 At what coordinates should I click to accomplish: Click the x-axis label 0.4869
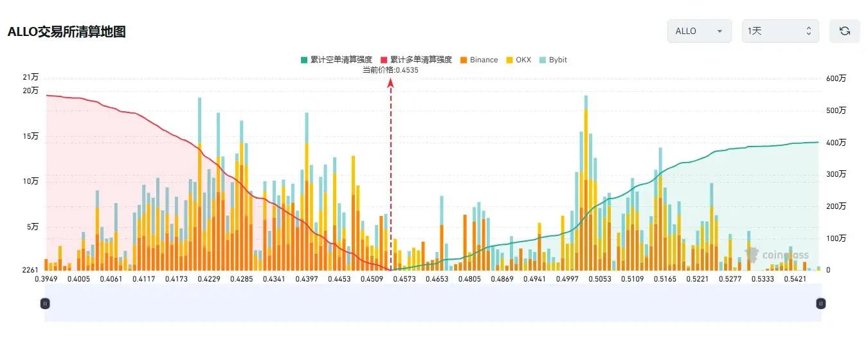(x=502, y=279)
